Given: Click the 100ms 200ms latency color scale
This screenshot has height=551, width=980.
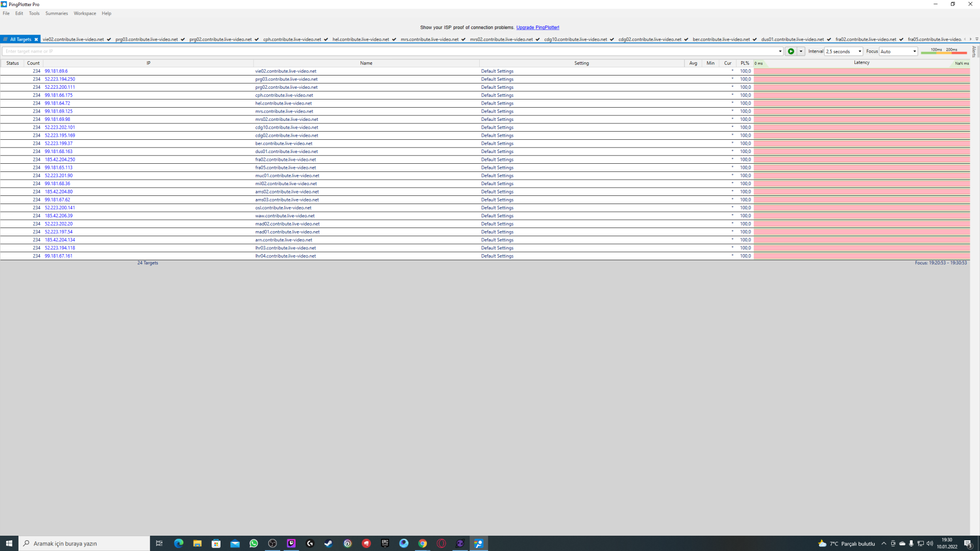Looking at the screenshot, I should point(944,51).
